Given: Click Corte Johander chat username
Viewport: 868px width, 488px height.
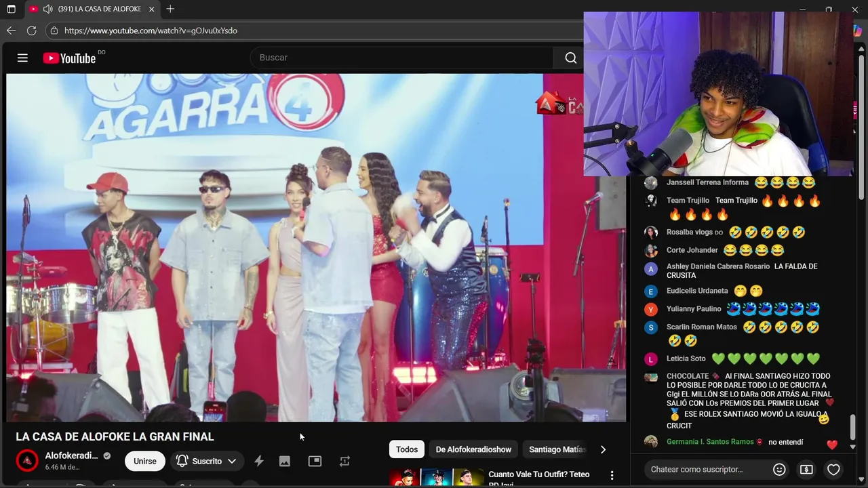Looking at the screenshot, I should (692, 250).
